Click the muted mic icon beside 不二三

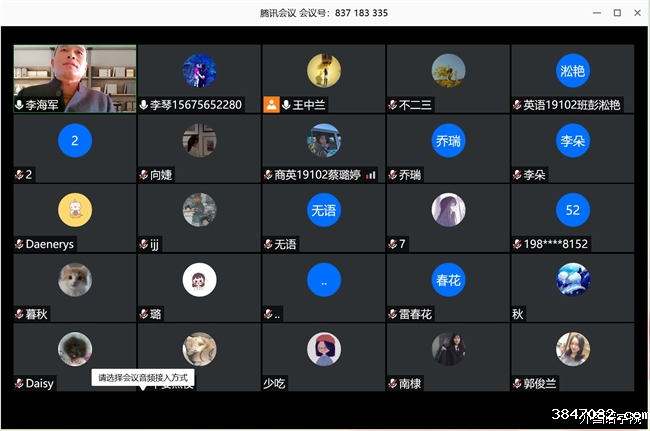(x=393, y=105)
